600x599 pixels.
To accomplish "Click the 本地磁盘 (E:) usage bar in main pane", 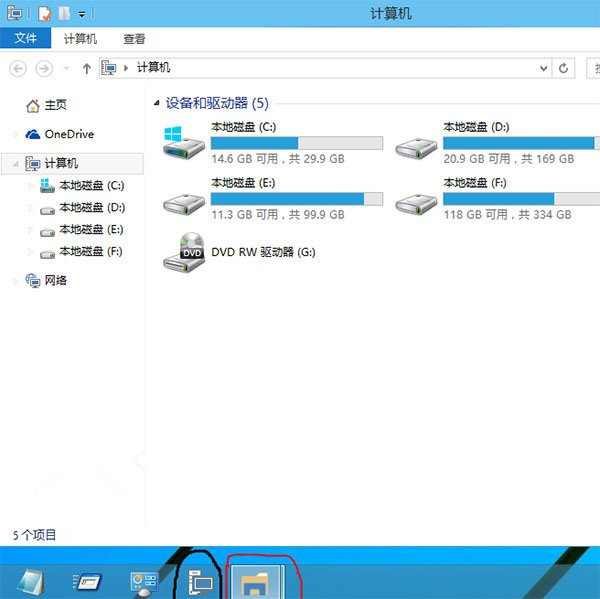I will (x=297, y=198).
